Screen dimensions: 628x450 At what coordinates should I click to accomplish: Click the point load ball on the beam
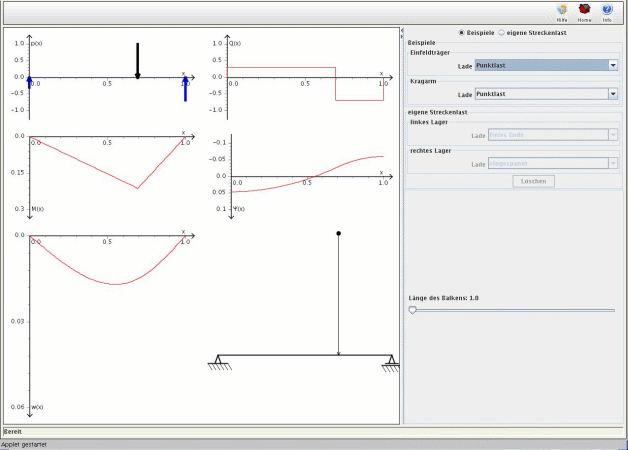[339, 234]
